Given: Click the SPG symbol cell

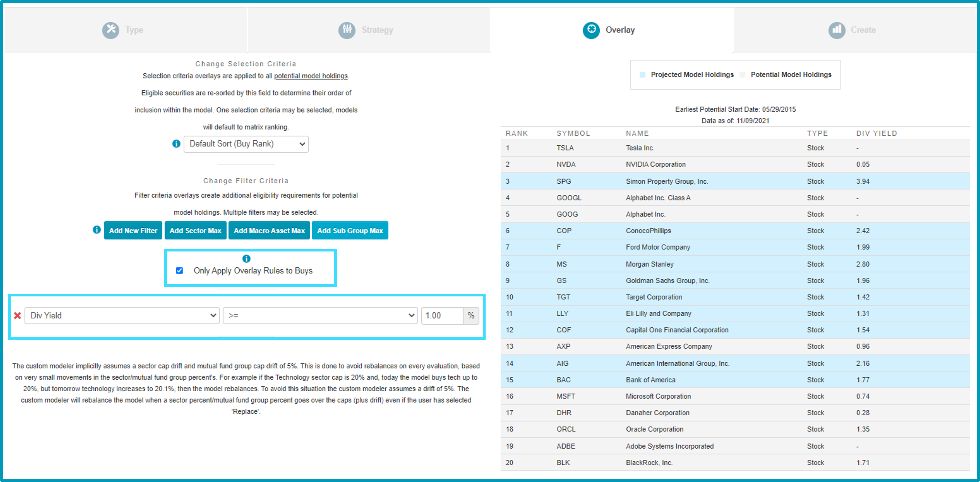Looking at the screenshot, I should click(564, 181).
